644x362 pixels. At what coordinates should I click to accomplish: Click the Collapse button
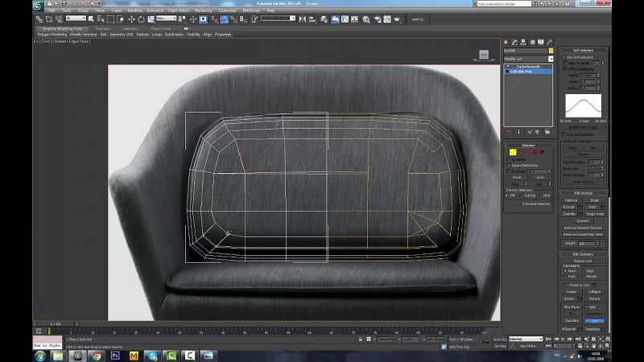point(594,292)
